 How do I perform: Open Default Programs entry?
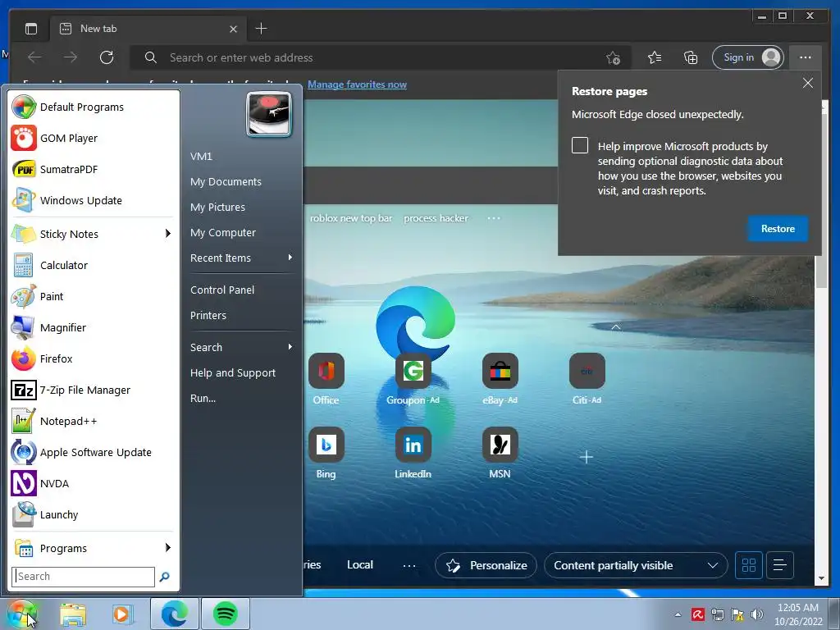pyautogui.click(x=92, y=107)
